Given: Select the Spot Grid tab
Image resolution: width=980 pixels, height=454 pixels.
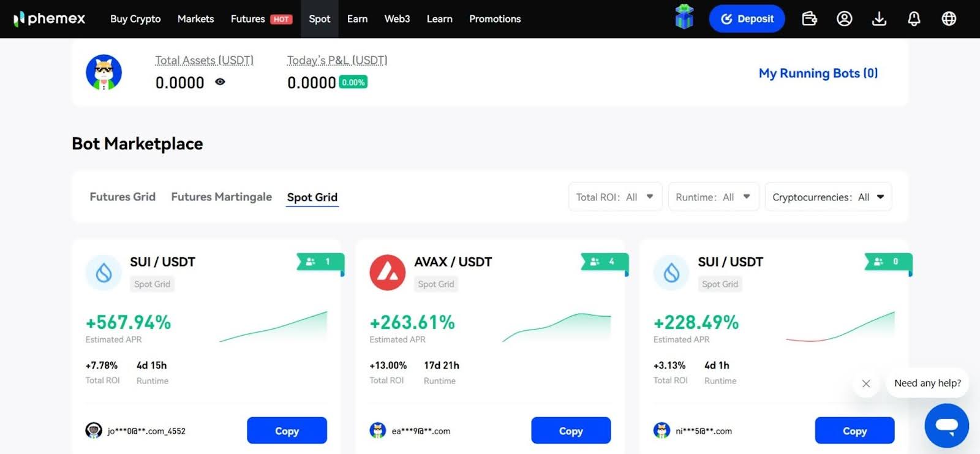Looking at the screenshot, I should click(312, 197).
